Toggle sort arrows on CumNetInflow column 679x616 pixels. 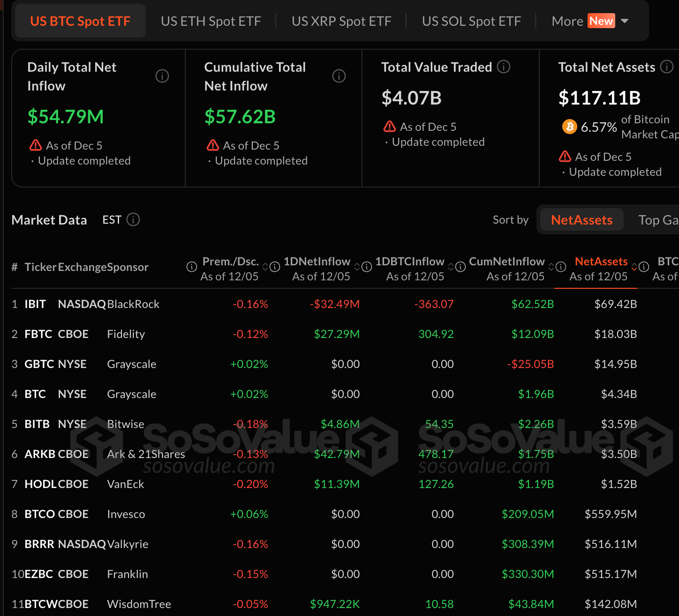[551, 267]
